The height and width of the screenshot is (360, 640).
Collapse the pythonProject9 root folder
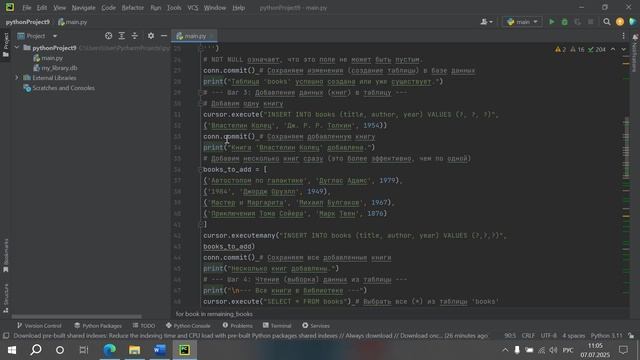17,48
